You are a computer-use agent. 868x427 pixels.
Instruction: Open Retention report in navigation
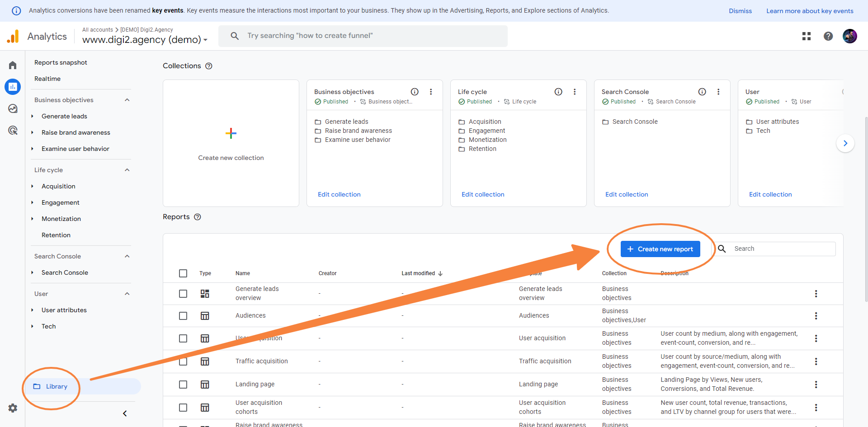pos(56,235)
